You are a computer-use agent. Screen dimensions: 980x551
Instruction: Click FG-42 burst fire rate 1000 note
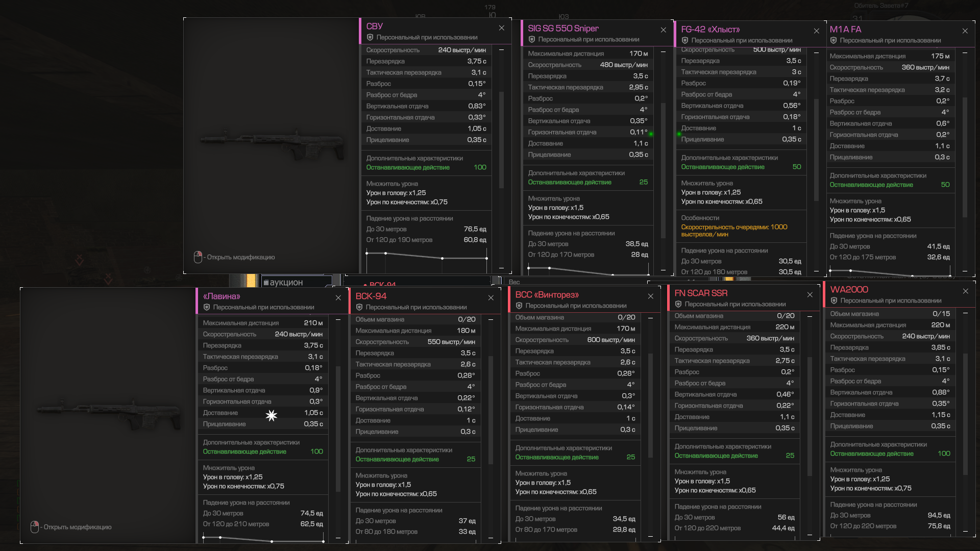[734, 231]
